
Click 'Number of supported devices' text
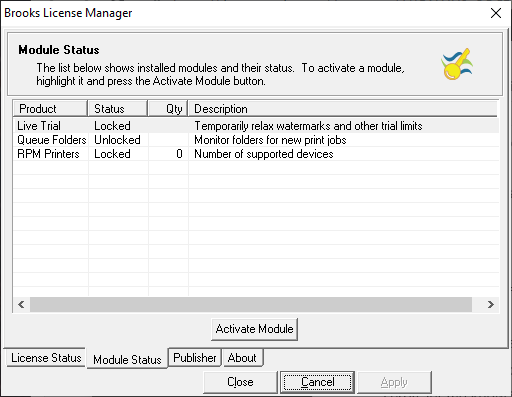click(264, 154)
